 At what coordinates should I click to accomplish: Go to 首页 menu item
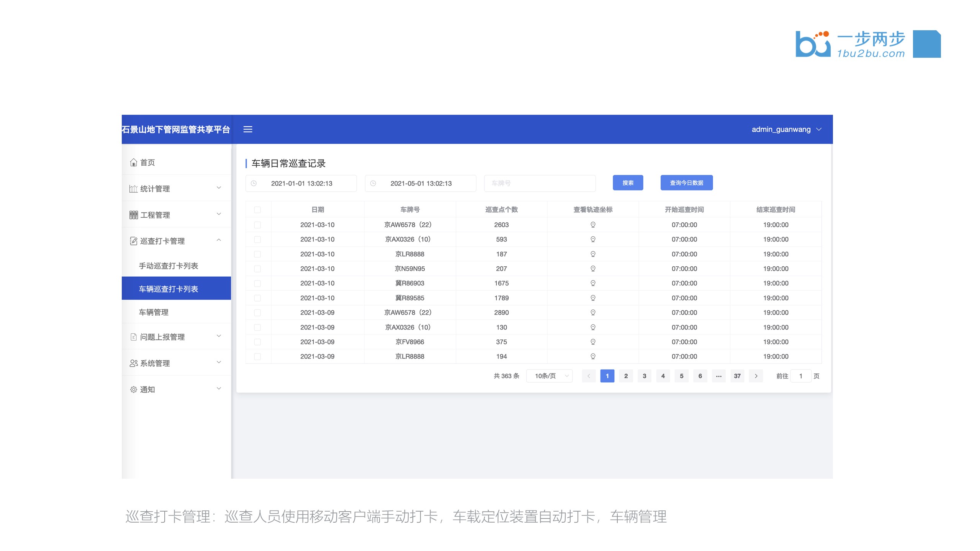tap(177, 163)
